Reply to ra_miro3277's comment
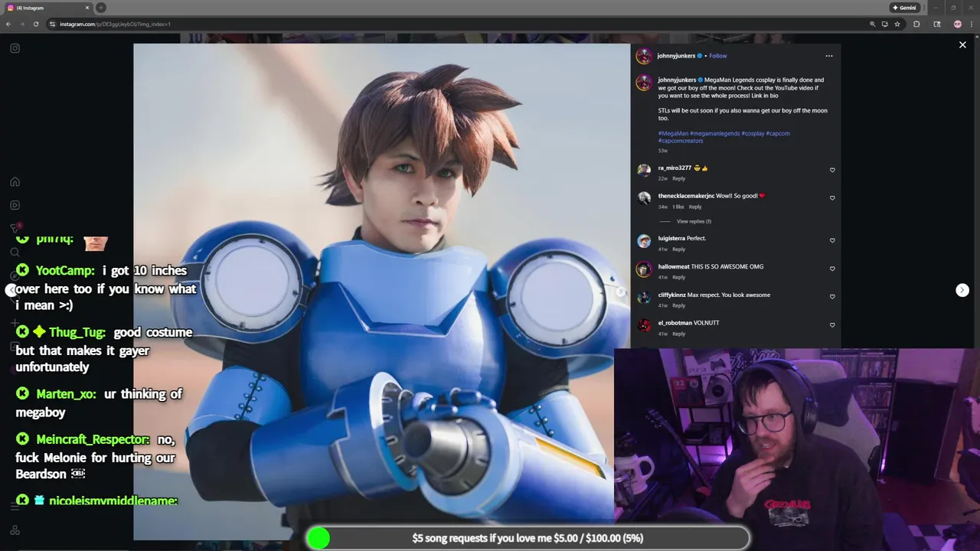 pos(678,178)
